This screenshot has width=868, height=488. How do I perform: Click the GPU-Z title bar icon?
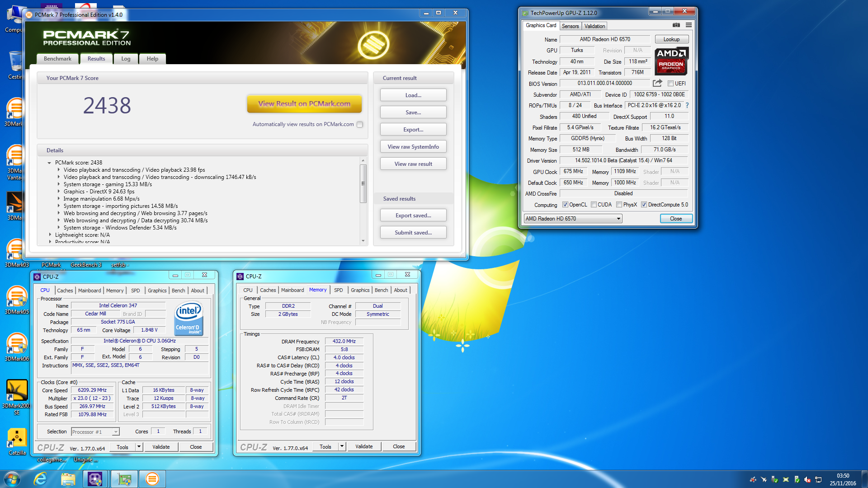525,13
